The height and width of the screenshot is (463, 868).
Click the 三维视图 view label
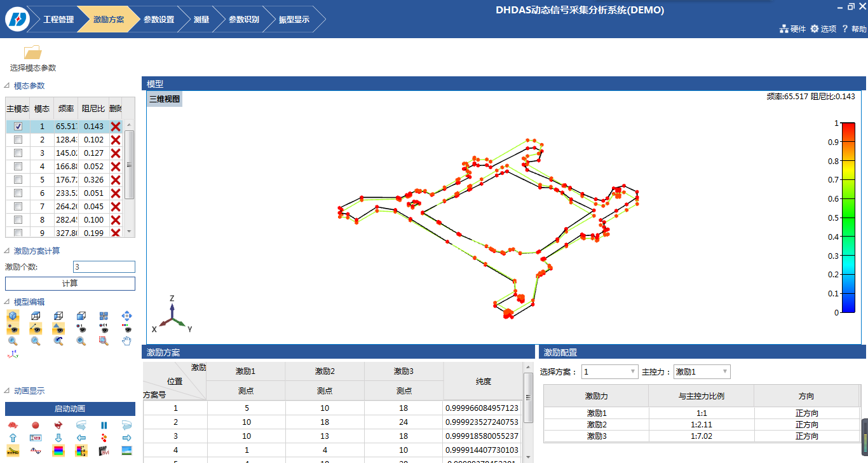(165, 99)
